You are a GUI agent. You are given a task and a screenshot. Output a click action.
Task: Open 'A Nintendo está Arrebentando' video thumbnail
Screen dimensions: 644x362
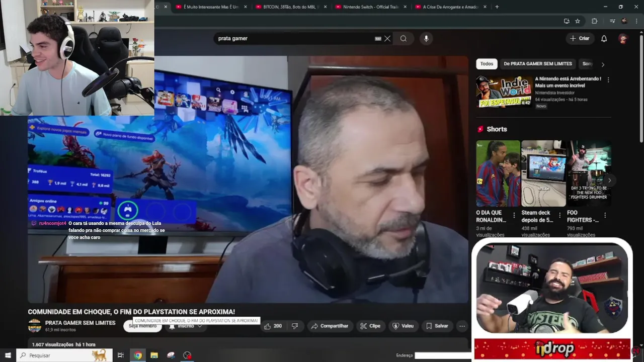(504, 92)
